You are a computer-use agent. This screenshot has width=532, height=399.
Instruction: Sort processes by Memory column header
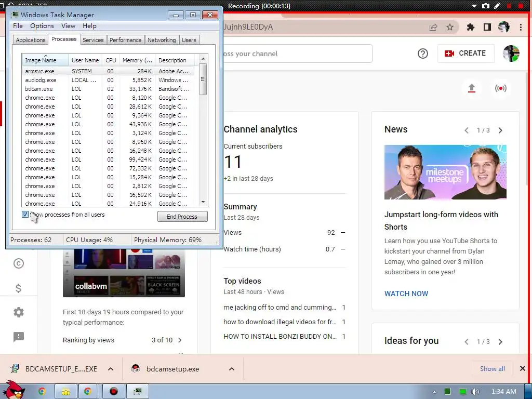tap(137, 60)
